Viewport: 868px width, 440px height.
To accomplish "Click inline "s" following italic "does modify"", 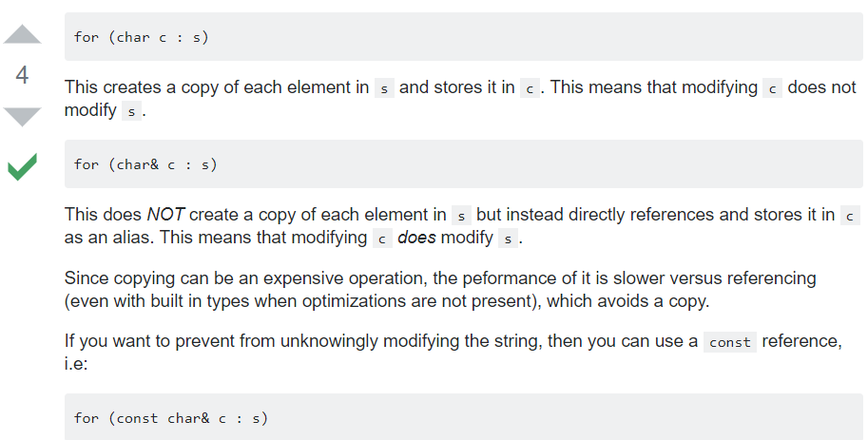I will pos(508,239).
